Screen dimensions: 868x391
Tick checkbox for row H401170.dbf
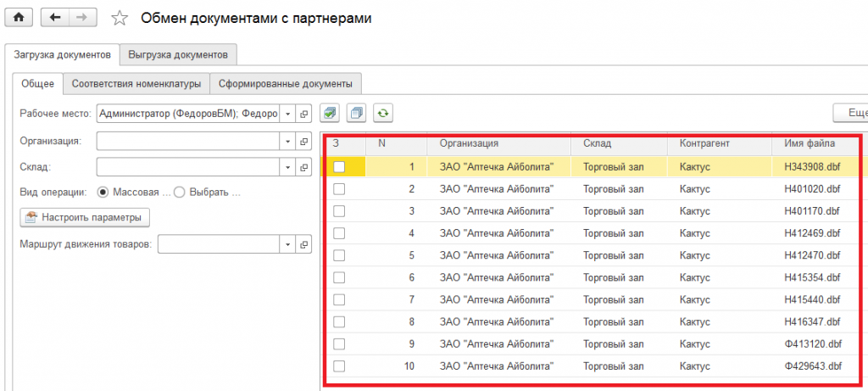[x=339, y=211]
